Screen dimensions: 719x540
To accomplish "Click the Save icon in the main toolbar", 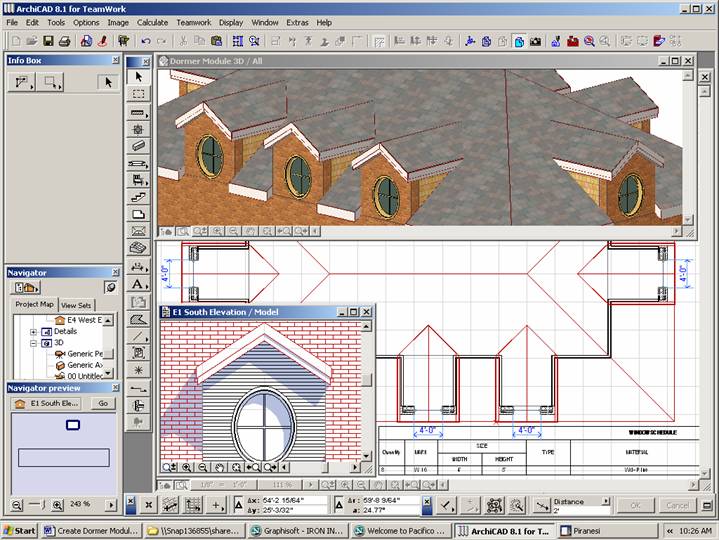I will (48, 41).
